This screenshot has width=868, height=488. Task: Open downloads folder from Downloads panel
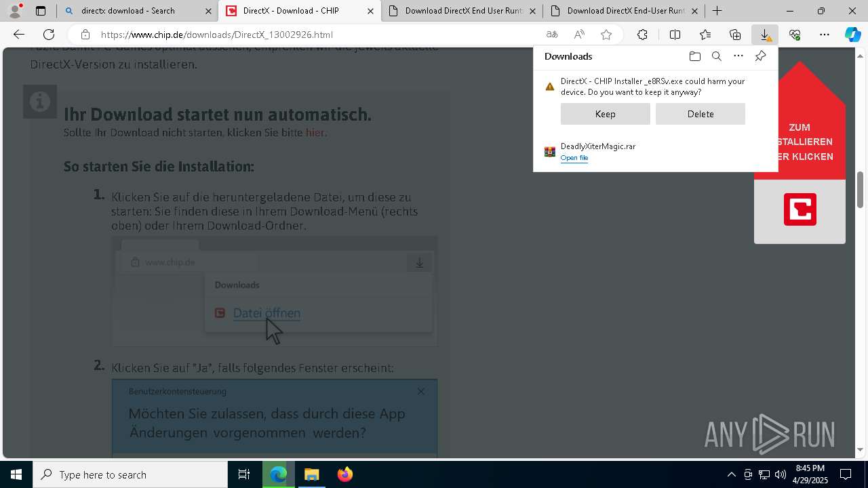694,56
